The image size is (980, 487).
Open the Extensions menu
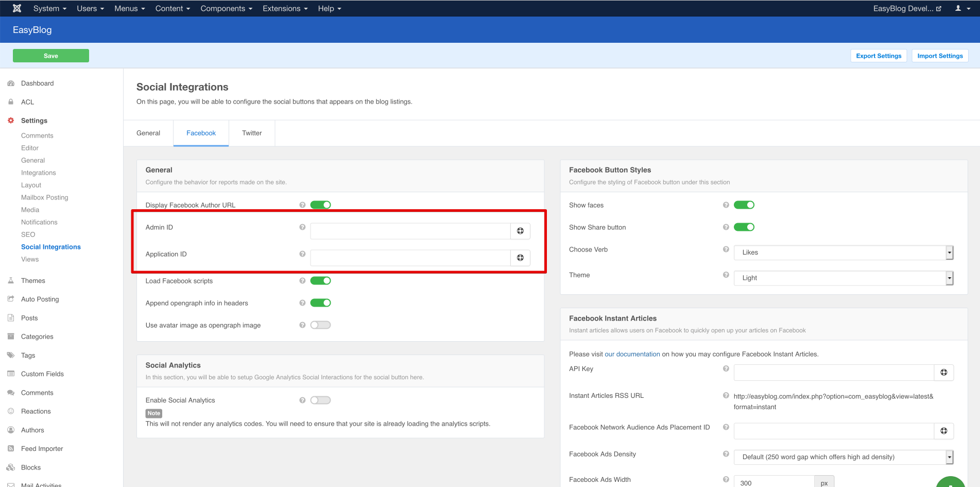(x=285, y=8)
